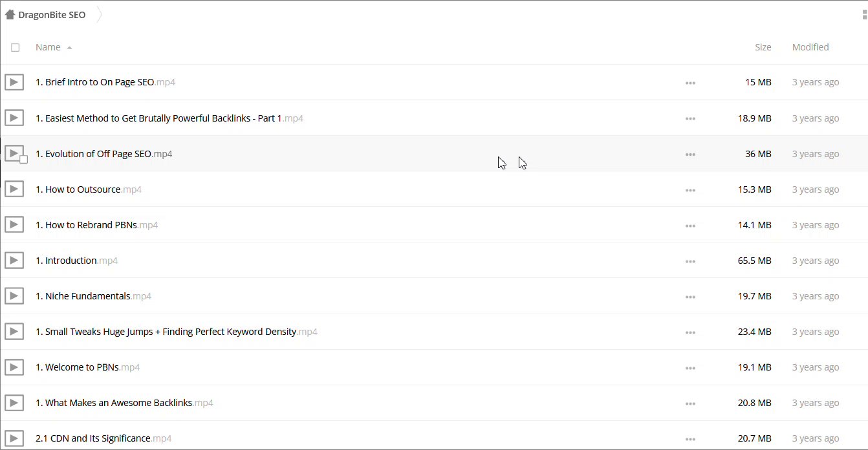The height and width of the screenshot is (450, 868).
Task: Toggle the view mode icon at top right
Action: [864, 15]
